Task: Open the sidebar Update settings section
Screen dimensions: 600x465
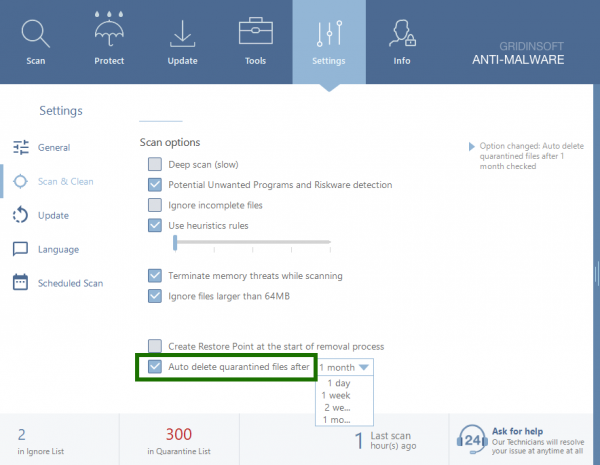Action: [53, 215]
